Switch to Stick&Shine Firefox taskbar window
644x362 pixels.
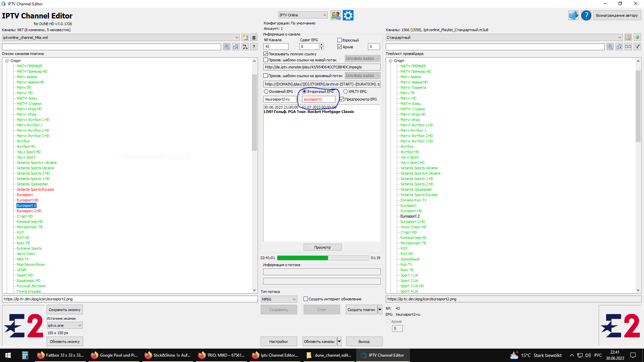(x=168, y=355)
